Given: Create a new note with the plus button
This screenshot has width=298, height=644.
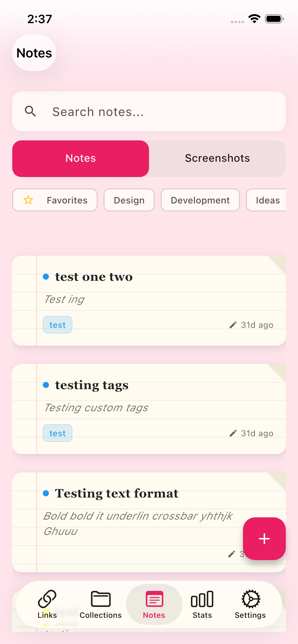Looking at the screenshot, I should (x=264, y=538).
